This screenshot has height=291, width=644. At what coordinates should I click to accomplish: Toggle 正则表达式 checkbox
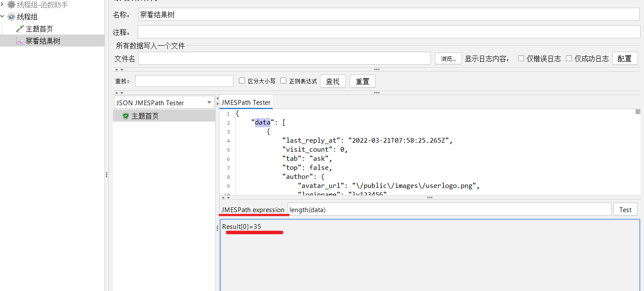point(283,81)
